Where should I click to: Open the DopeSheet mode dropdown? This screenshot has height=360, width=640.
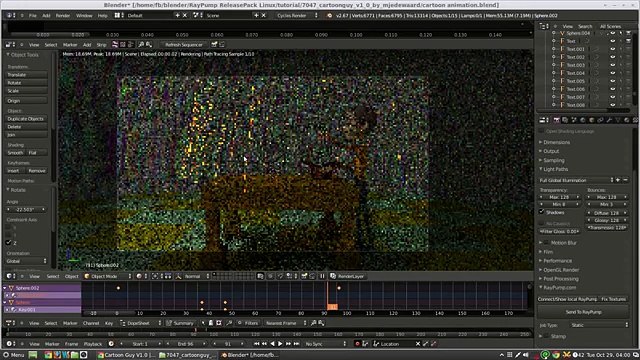140,323
